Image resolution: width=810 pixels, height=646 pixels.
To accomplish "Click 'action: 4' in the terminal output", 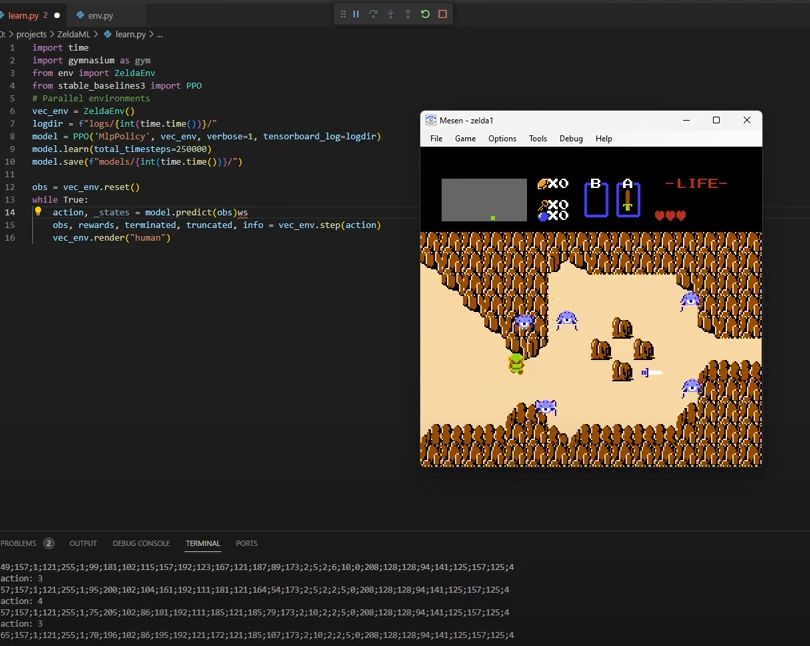I will coord(22,601).
